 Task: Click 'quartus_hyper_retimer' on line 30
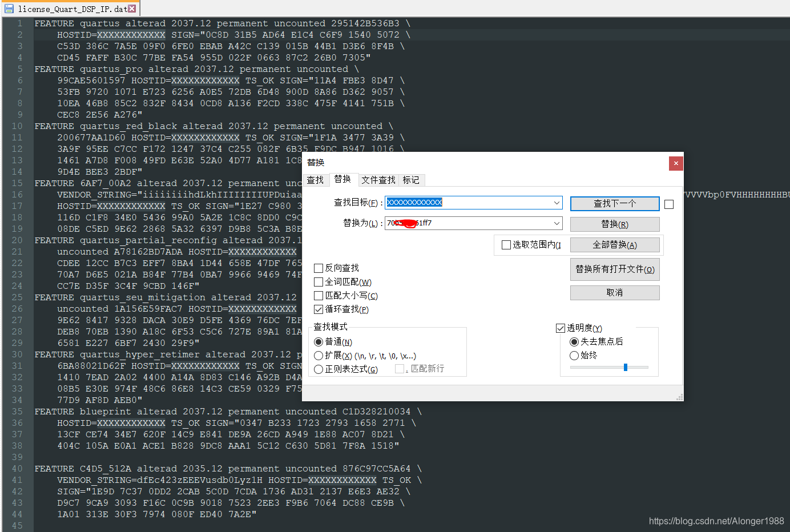pyautogui.click(x=140, y=354)
